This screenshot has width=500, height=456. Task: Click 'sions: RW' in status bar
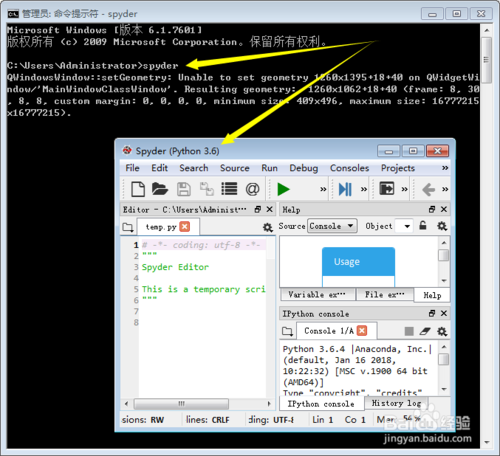(x=143, y=420)
